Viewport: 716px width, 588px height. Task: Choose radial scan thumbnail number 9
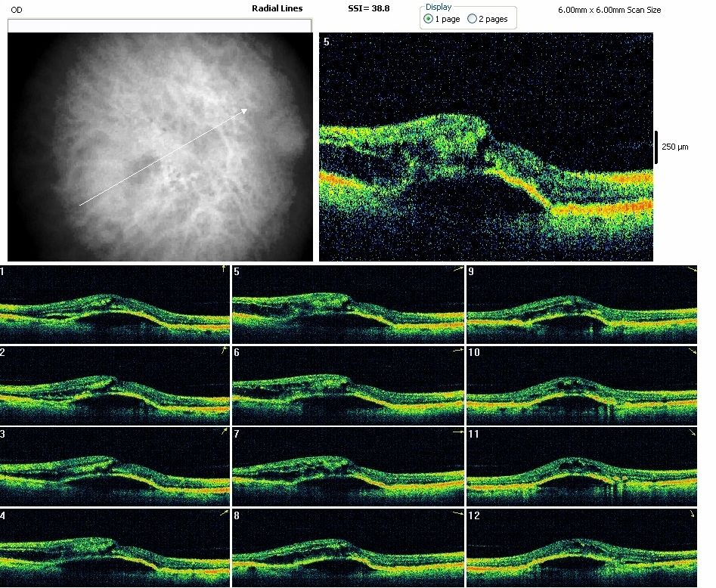581,305
